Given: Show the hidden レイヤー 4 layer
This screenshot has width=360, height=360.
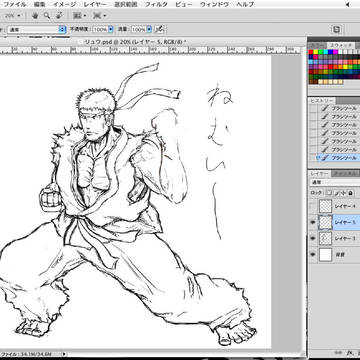Looking at the screenshot, I should coord(313,206).
